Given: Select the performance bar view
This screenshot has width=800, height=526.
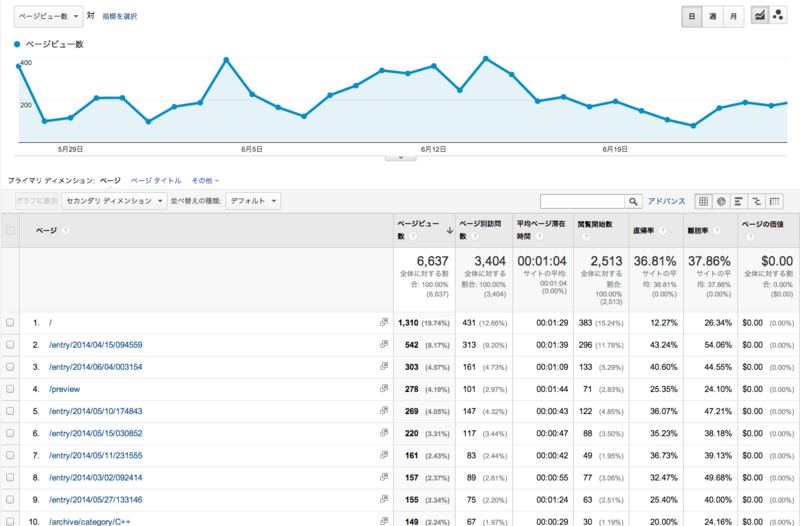Looking at the screenshot, I should coord(738,201).
